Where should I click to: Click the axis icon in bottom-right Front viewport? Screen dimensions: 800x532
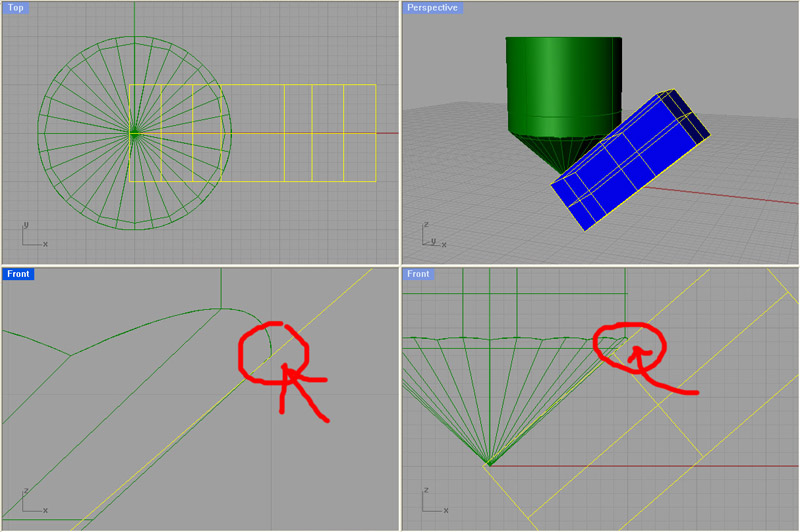[x=435, y=501]
